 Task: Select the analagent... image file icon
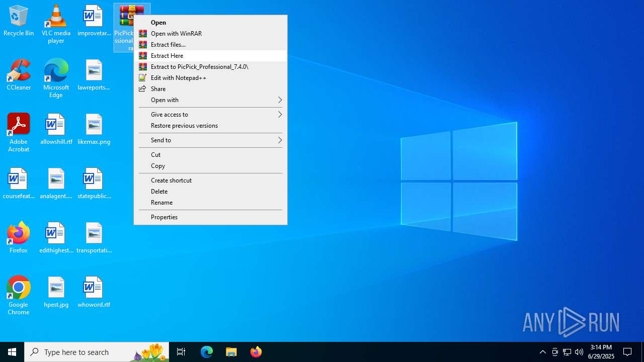(56, 184)
